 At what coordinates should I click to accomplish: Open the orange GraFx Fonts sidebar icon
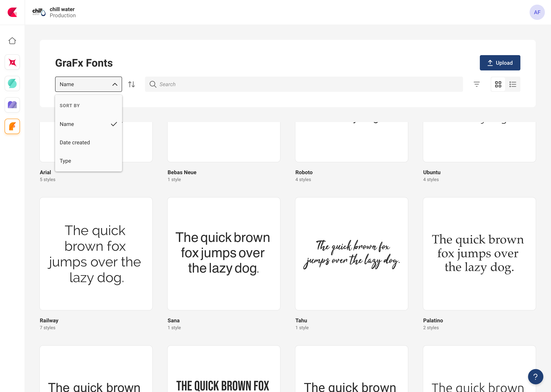click(x=12, y=126)
